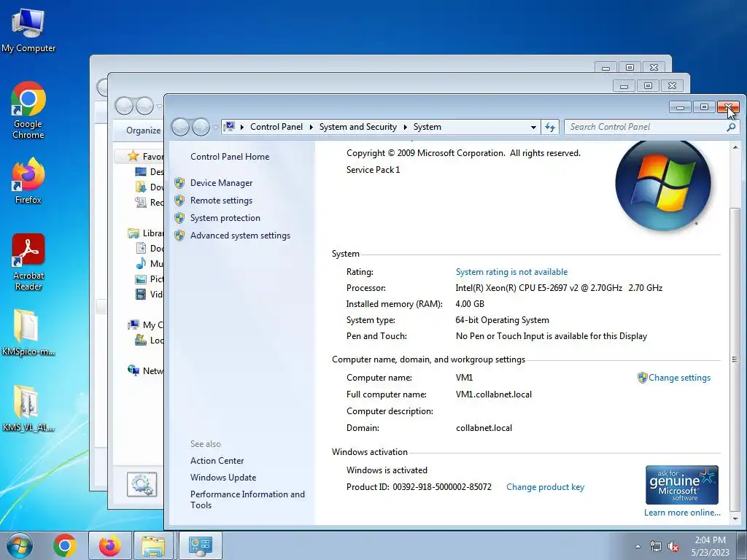747x560 pixels.
Task: Open the Windows Start menu
Action: 20,545
